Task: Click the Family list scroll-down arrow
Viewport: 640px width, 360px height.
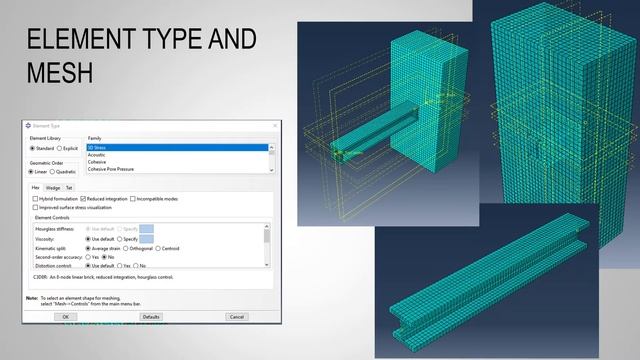Action: click(x=272, y=170)
